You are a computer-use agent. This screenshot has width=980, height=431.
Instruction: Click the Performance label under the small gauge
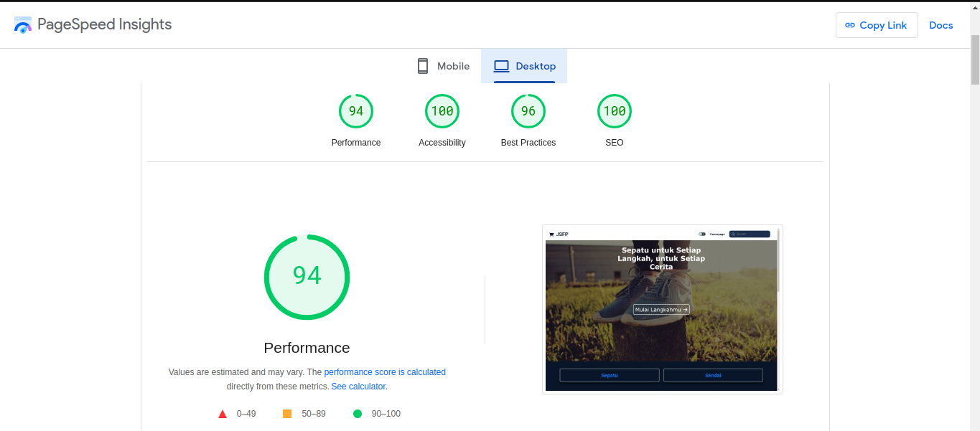(356, 143)
